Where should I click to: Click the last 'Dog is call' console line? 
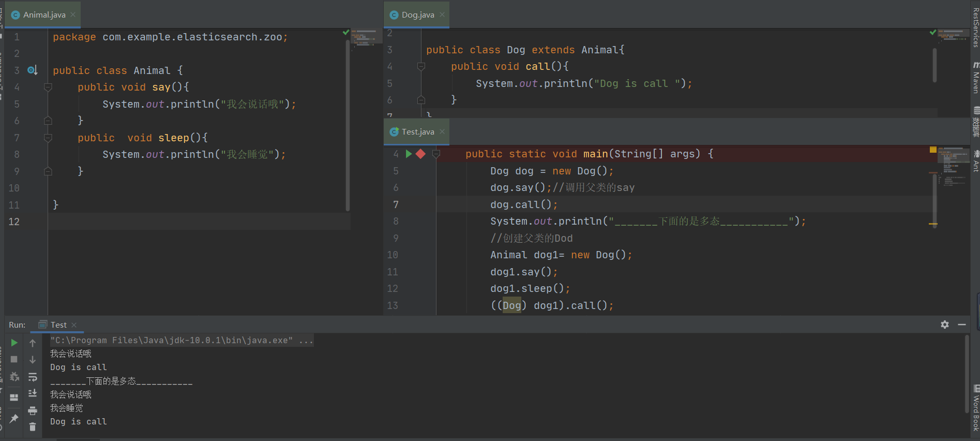78,422
